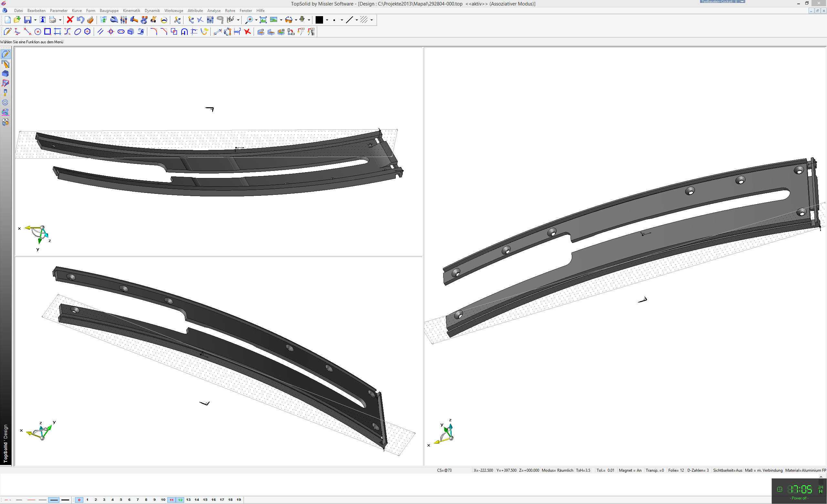Click the red X delete icon
This screenshot has height=504, width=827.
pyautogui.click(x=70, y=20)
